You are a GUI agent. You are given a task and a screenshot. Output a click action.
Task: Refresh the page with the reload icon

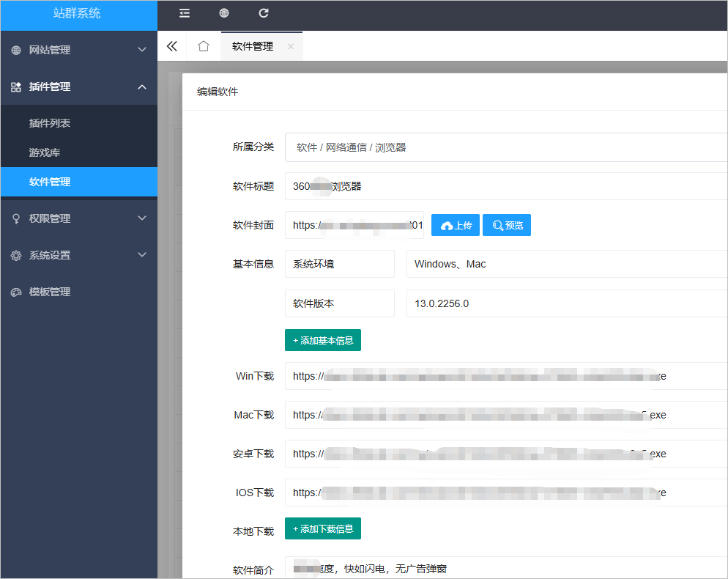[263, 13]
